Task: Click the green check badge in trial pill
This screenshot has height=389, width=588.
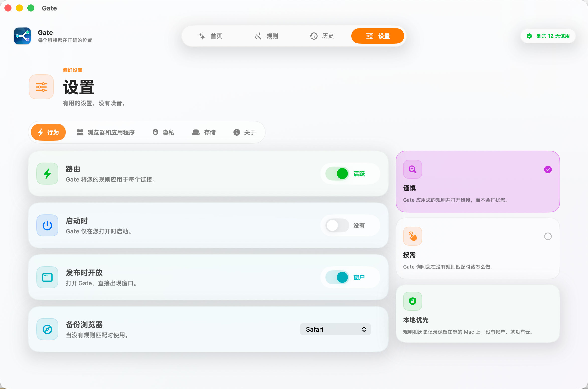Action: (529, 36)
